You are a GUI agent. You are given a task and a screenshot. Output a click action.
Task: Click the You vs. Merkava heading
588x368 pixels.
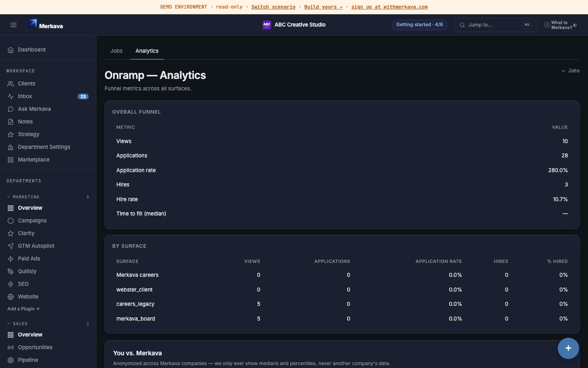point(138,353)
